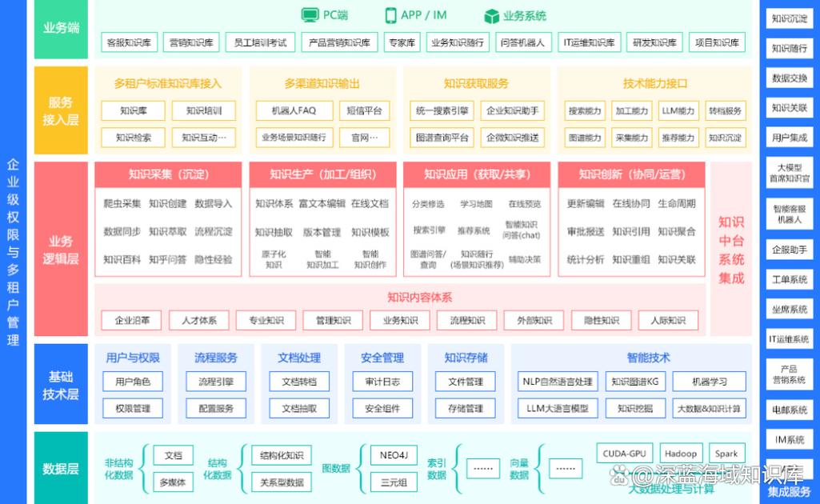The width and height of the screenshot is (820, 504).
Task: Select the 推荐能力 box
Action: pos(678,138)
